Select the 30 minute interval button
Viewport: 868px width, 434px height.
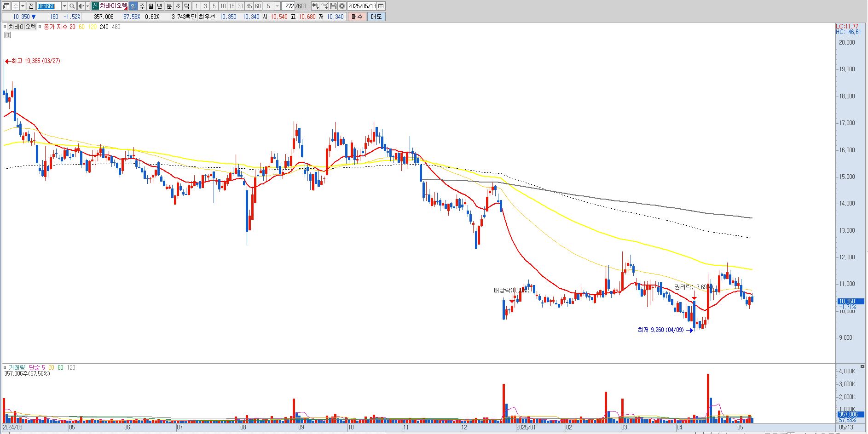pyautogui.click(x=240, y=6)
